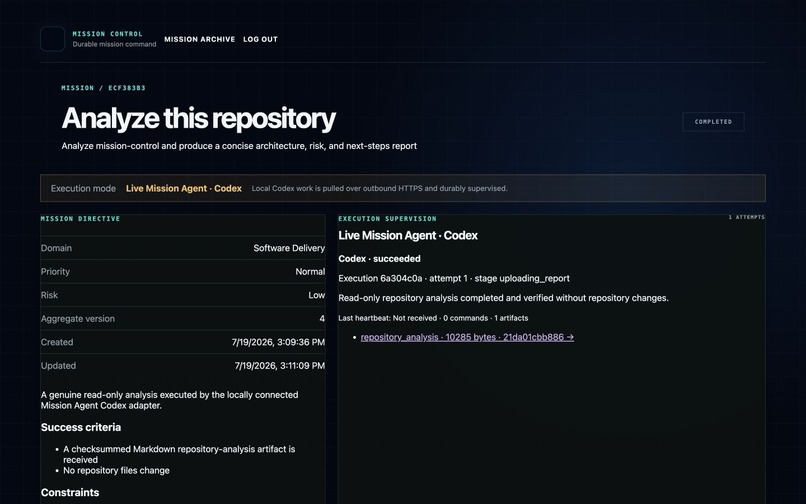Click the Created timestamp 3:09:36 PM

click(x=278, y=342)
